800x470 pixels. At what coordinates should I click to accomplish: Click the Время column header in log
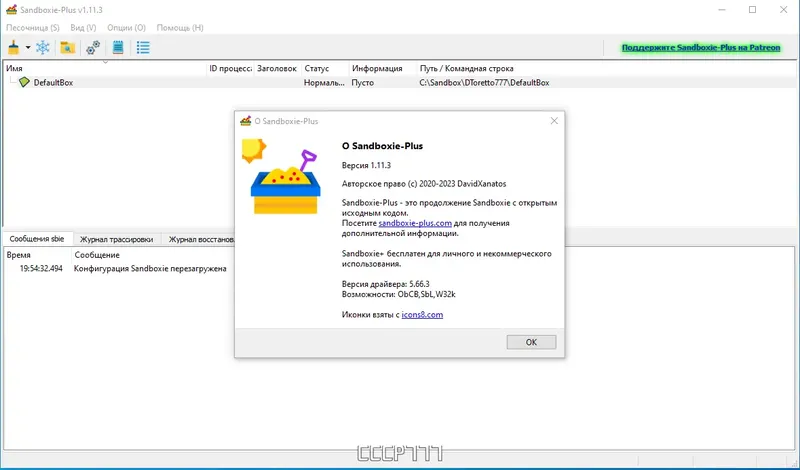(x=37, y=255)
